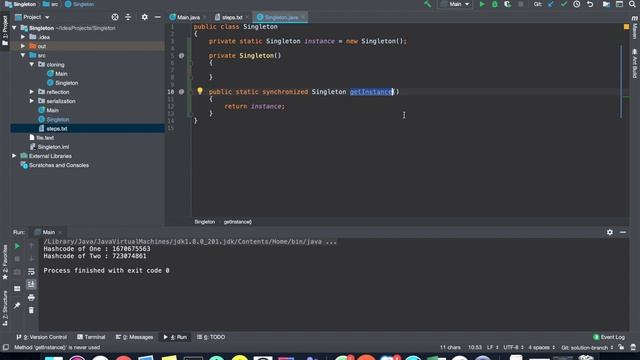
Task: Select steps.txt in the project tree
Action: 87,129
